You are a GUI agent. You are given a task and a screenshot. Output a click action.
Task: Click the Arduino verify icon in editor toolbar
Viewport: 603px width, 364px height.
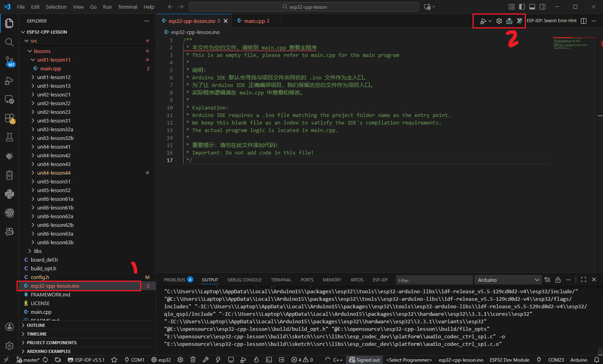coord(520,21)
